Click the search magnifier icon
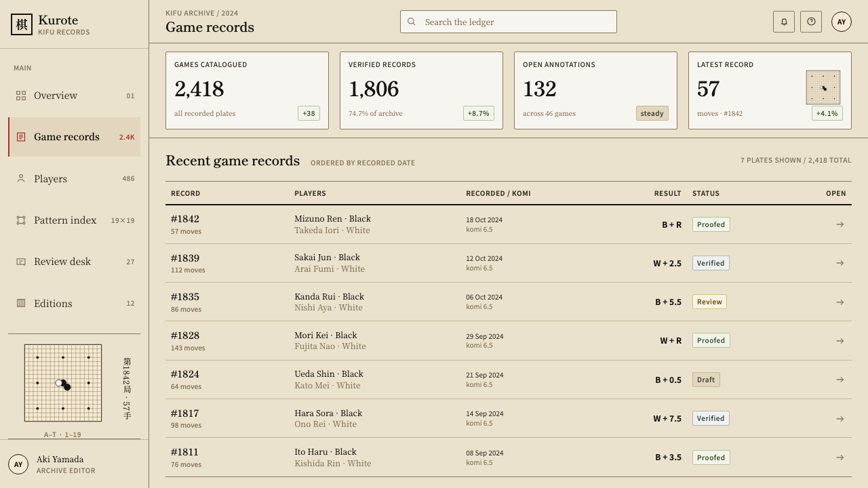Screen dimensions: 868x488 coord(411,22)
